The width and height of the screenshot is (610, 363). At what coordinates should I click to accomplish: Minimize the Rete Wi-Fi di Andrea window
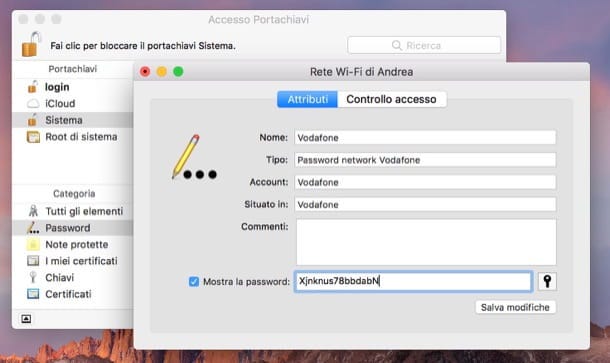coord(161,72)
